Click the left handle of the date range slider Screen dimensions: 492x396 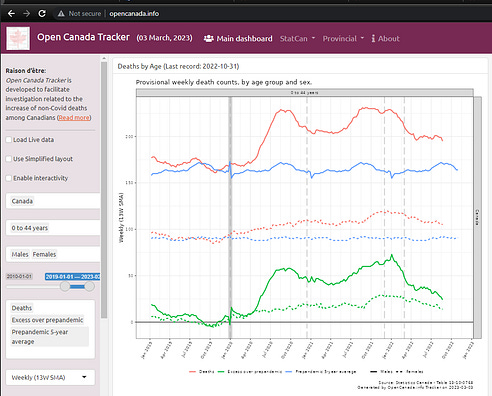[x=65, y=286]
